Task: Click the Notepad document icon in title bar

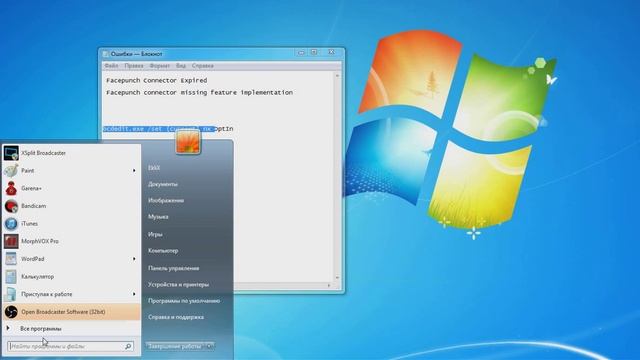Action: [106, 54]
